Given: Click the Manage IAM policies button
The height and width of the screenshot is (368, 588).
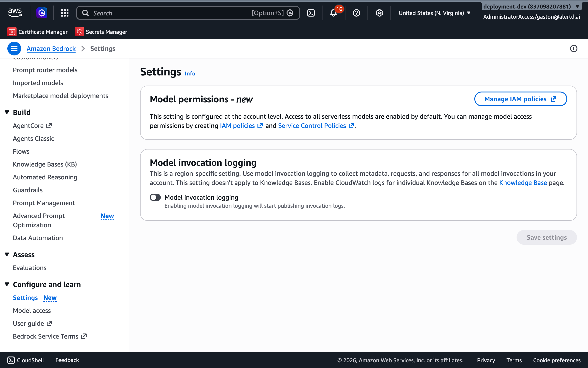Looking at the screenshot, I should pyautogui.click(x=520, y=99).
